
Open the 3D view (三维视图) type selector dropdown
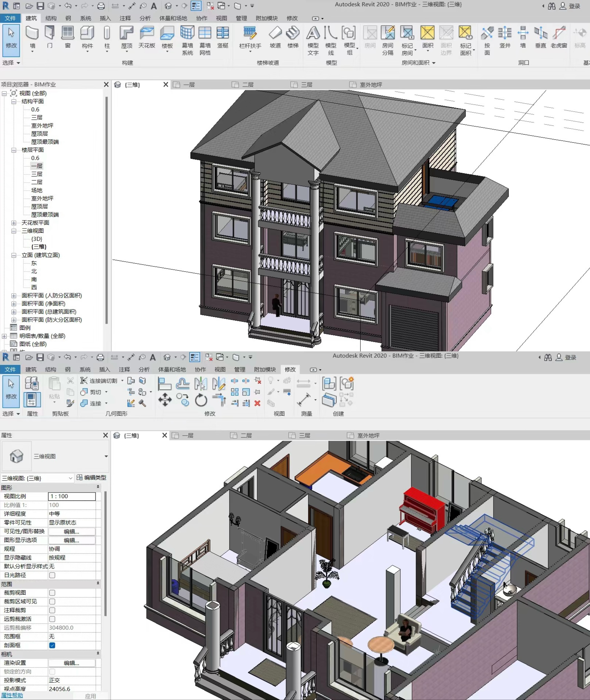coord(106,456)
